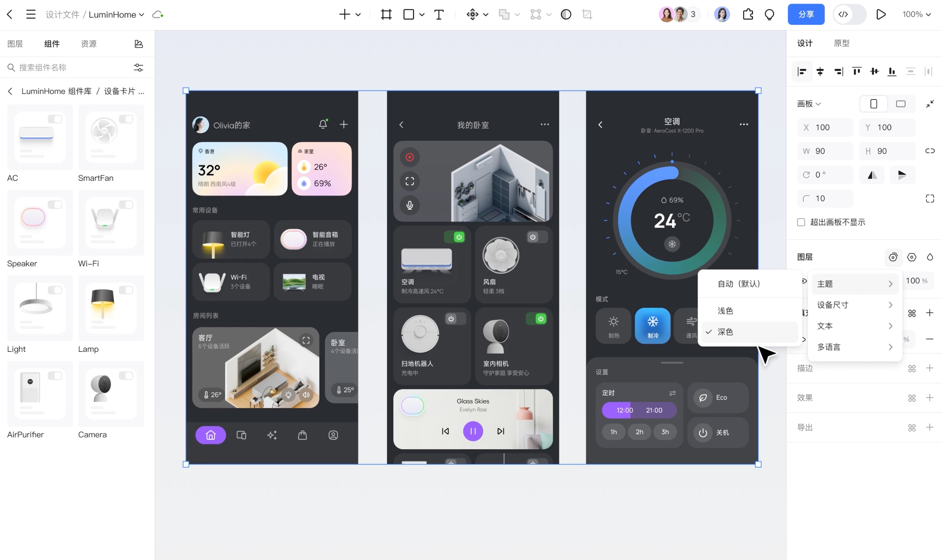Select the Text tool
The image size is (942, 560).
(x=439, y=14)
